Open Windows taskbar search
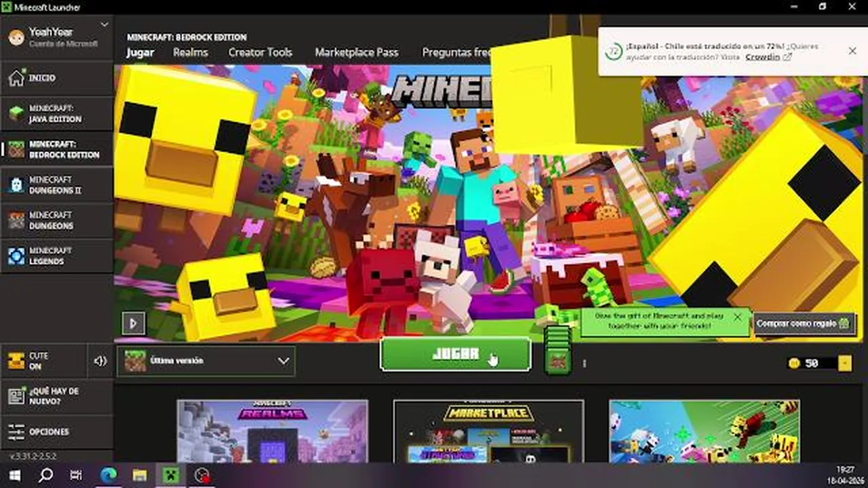 click(x=45, y=476)
